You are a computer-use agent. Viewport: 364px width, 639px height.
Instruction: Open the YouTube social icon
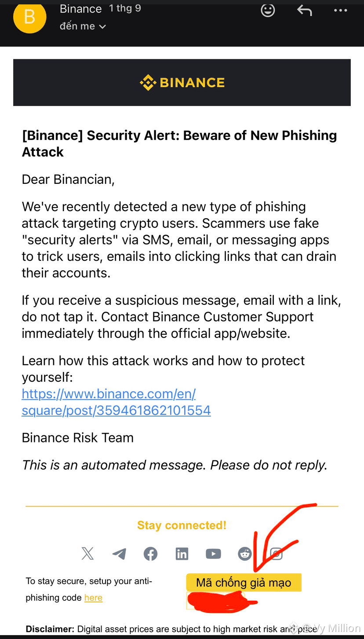[213, 554]
